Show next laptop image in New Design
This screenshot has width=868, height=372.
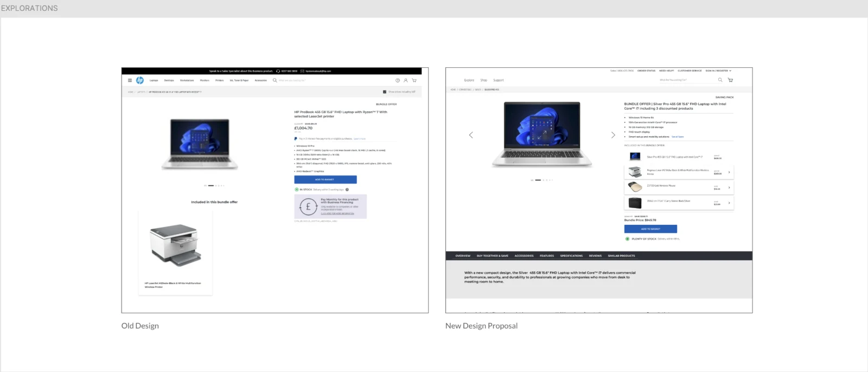point(613,135)
